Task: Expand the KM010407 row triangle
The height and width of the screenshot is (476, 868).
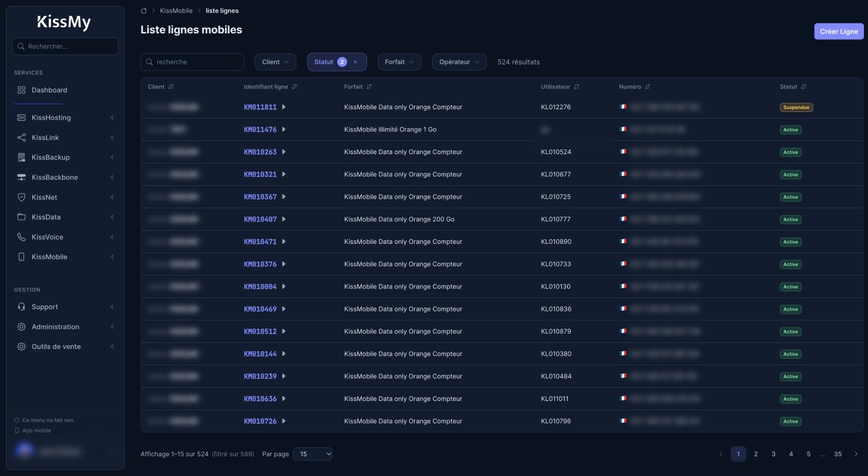Action: tap(284, 219)
